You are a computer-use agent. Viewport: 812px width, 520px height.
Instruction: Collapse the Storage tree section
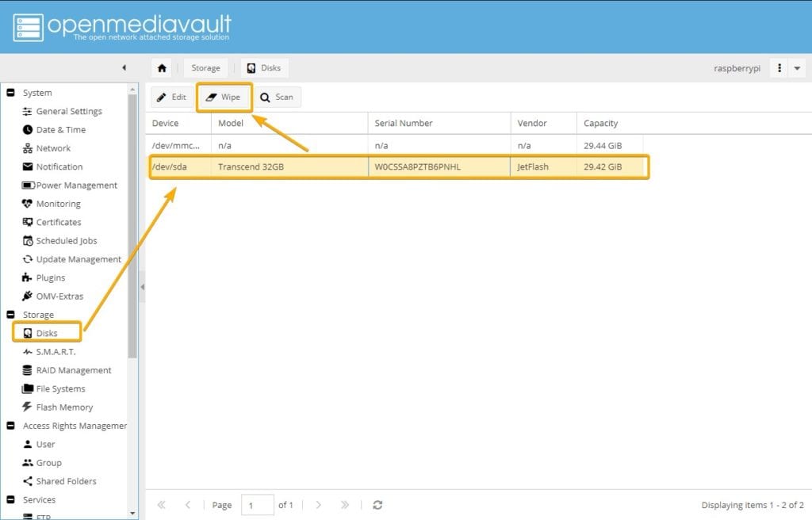pos(11,315)
